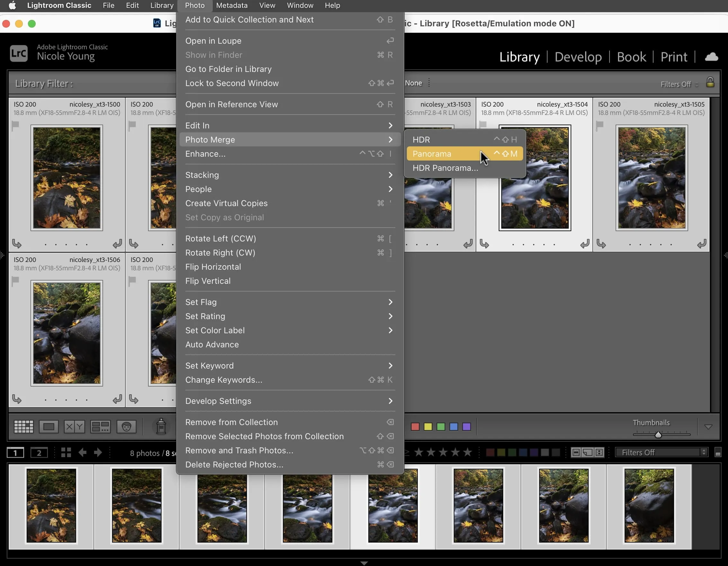Expand Set Keyword submenu

[290, 366]
